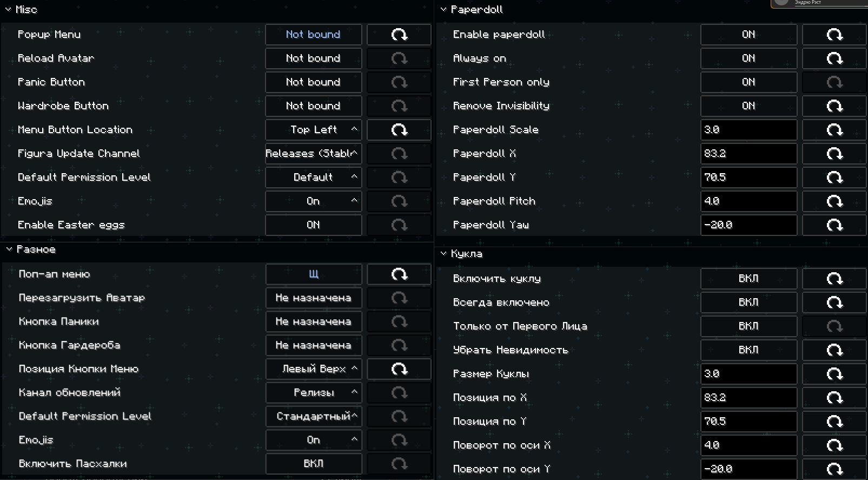Click the Paperdoll X input field

pos(748,154)
